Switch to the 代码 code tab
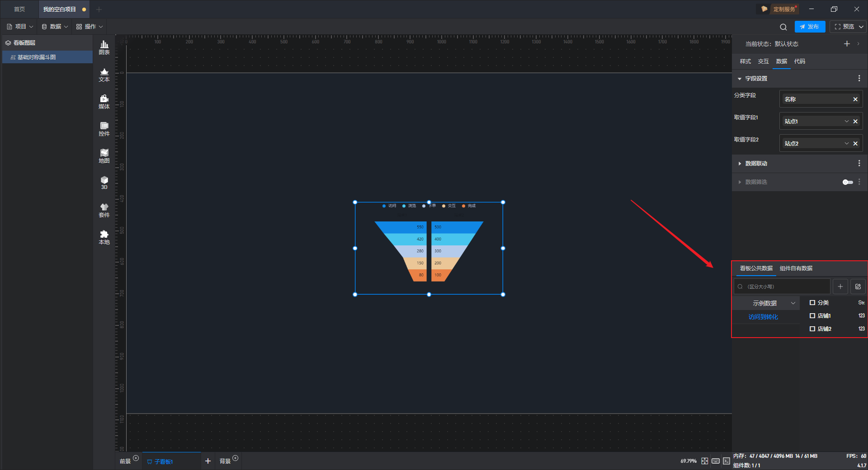The width and height of the screenshot is (868, 470). pos(800,61)
